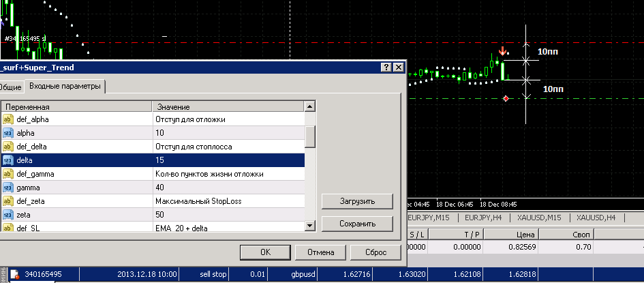The width and height of the screenshot is (644, 283).
Task: Click the def_delta string variable icon
Action: coord(7,147)
